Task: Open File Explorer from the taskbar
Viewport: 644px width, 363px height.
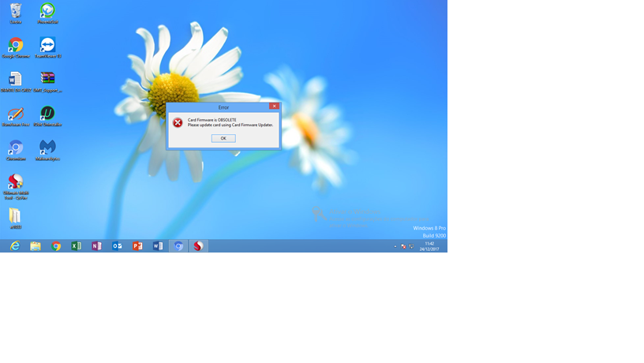Action: tap(36, 246)
